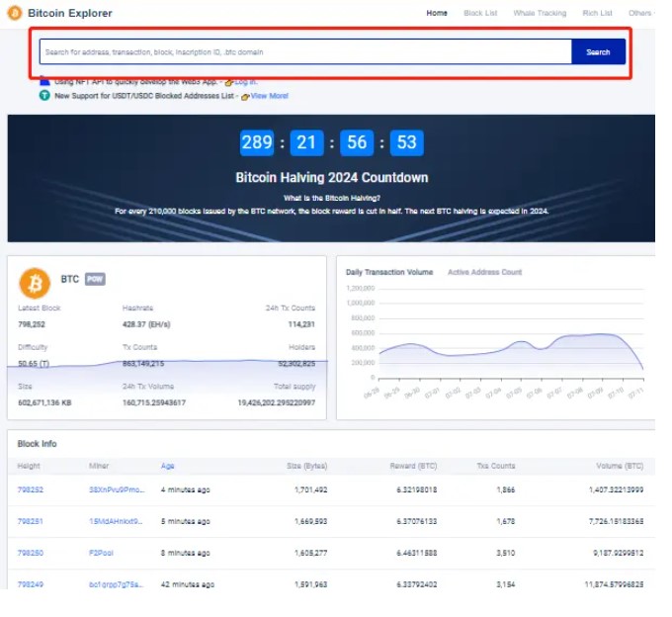Click the orange BTC coin icon
This screenshot has height=617, width=672.
click(35, 283)
